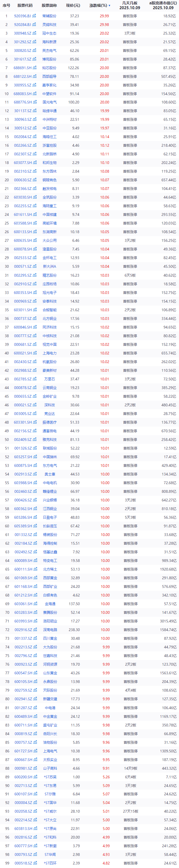Screen dimensions: 179x868
Task: Click the trend chart icon for 002084.SZ
Action: pyautogui.click(x=34, y=137)
